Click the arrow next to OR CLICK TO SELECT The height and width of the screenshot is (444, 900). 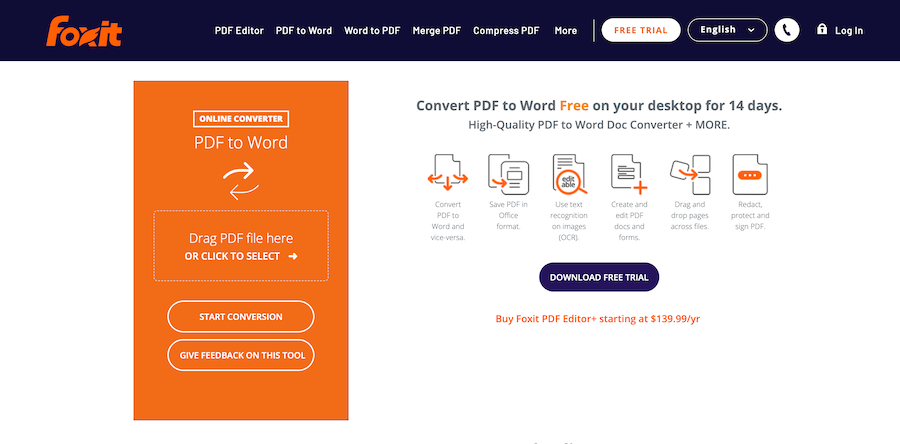coord(293,256)
